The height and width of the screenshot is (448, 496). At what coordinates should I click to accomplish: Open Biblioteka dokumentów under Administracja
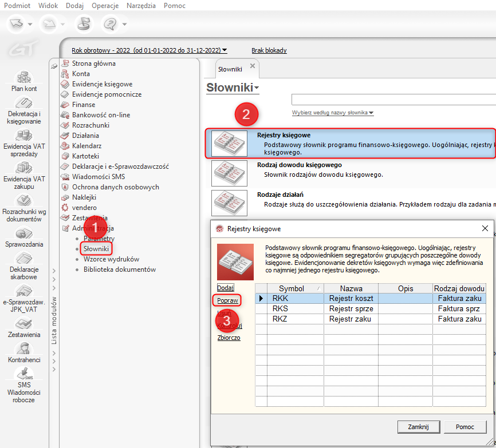pyautogui.click(x=120, y=269)
